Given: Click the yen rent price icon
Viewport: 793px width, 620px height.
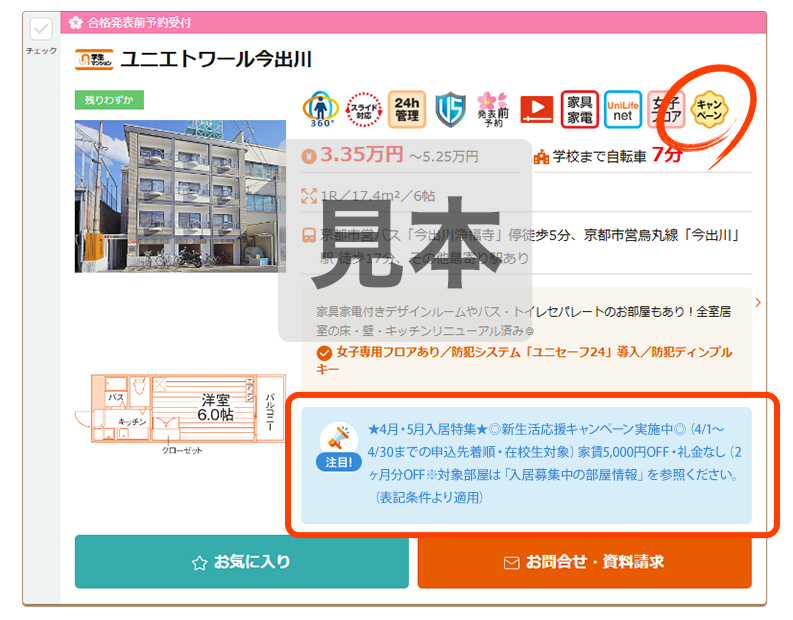Looking at the screenshot, I should pos(309,156).
